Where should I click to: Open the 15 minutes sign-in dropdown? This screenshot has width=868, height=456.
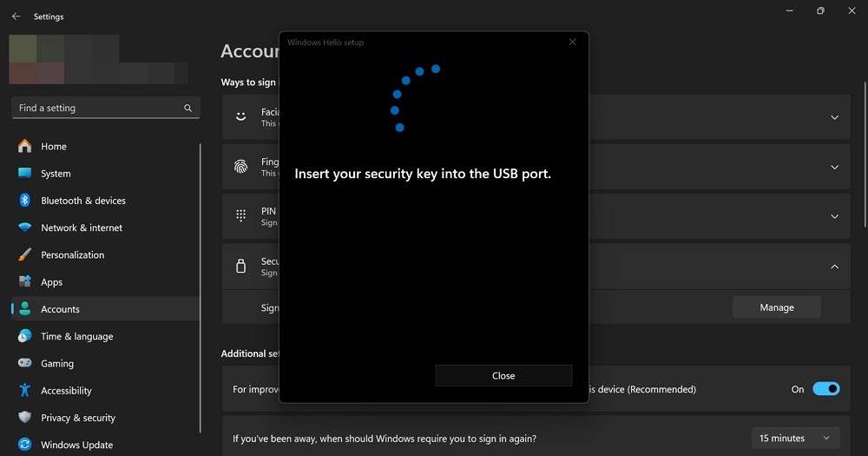[x=794, y=439]
